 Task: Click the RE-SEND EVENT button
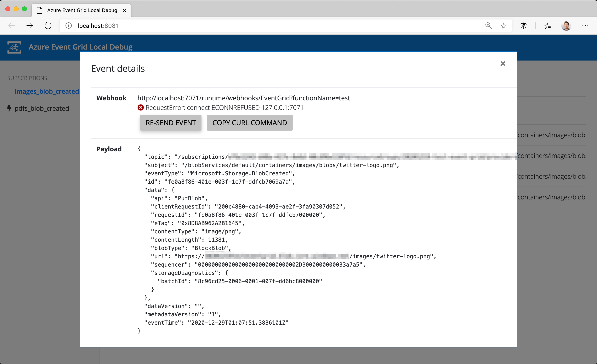[171, 123]
